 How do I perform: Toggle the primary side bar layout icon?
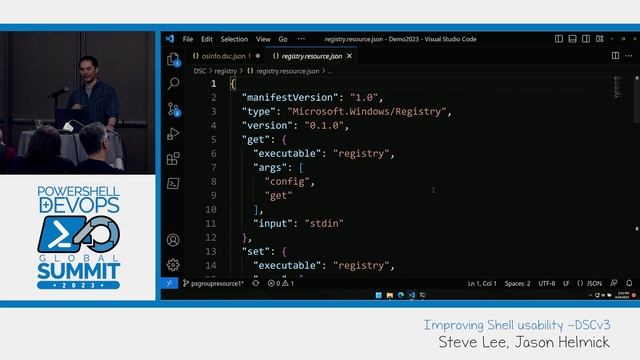(559, 39)
